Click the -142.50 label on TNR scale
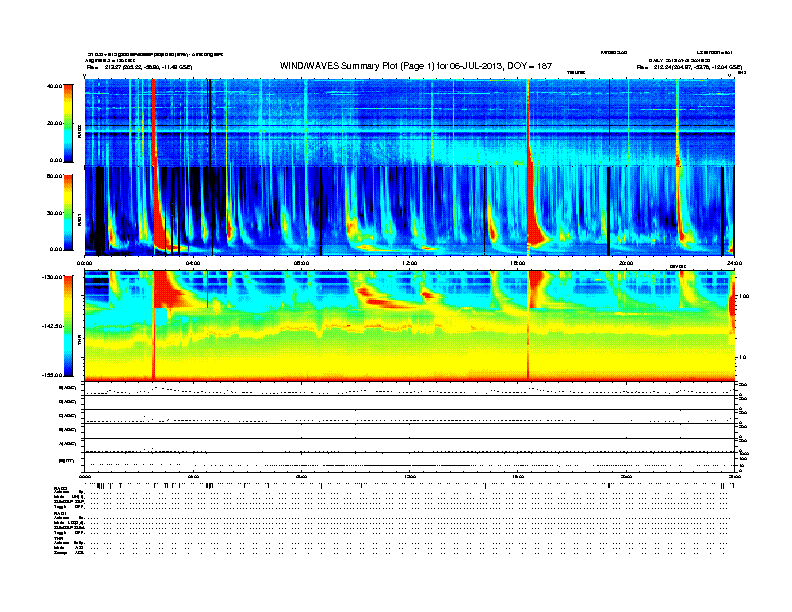Image resolution: width=792 pixels, height=612 pixels. (x=52, y=326)
